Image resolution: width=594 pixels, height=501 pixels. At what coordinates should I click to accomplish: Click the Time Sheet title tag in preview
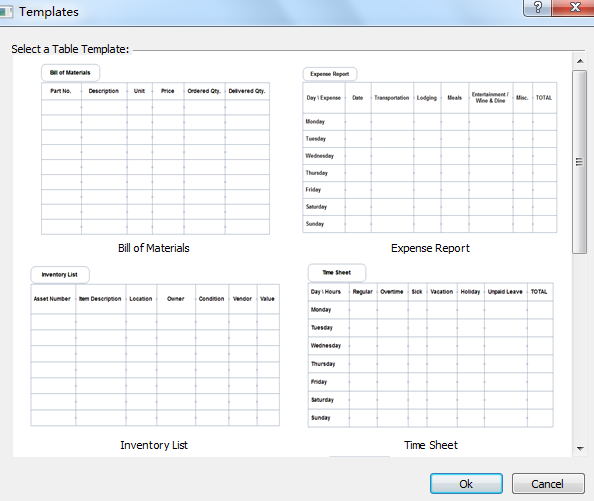336,273
